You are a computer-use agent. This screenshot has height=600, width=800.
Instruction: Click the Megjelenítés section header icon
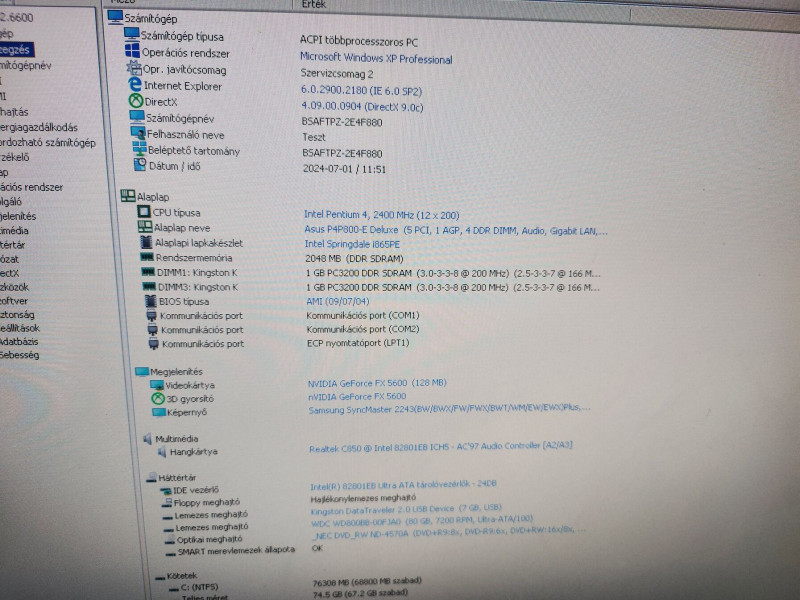click(x=142, y=371)
